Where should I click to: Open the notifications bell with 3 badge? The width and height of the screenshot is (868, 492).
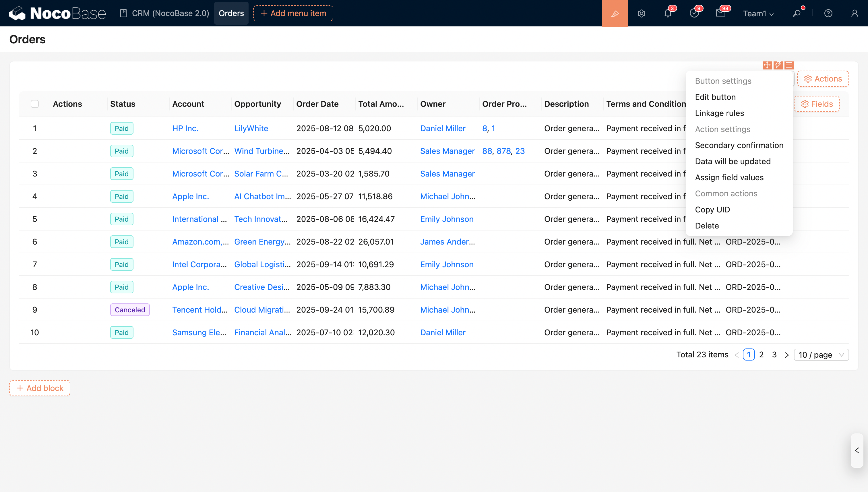[x=668, y=13]
